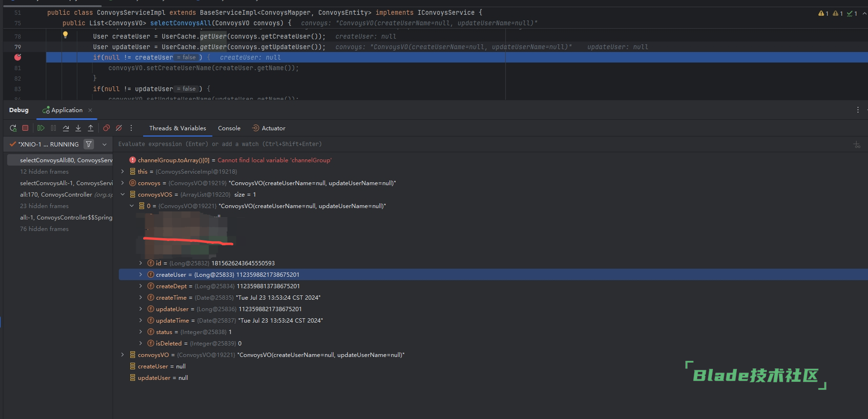Show the 12 hidden frames

(x=44, y=172)
